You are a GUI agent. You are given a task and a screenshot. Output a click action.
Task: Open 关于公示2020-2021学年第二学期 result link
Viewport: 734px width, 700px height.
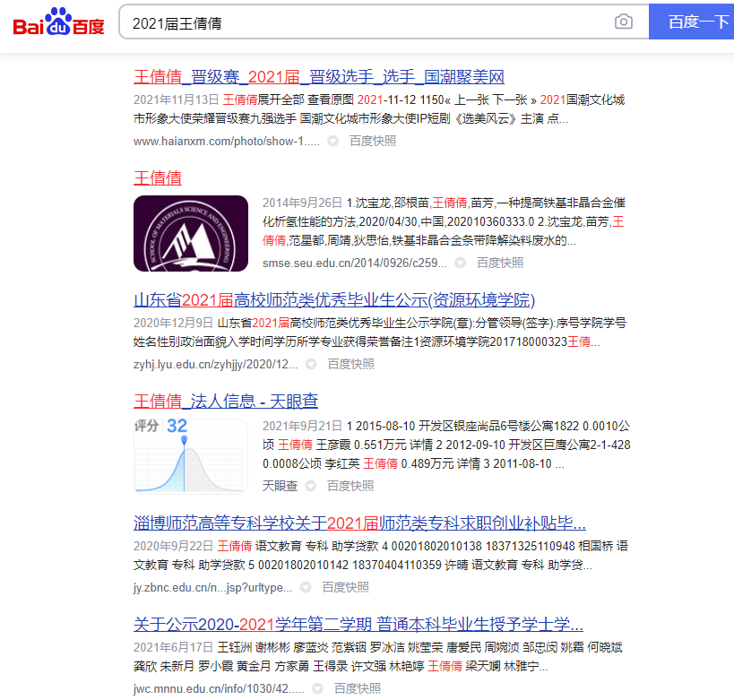coord(358,624)
